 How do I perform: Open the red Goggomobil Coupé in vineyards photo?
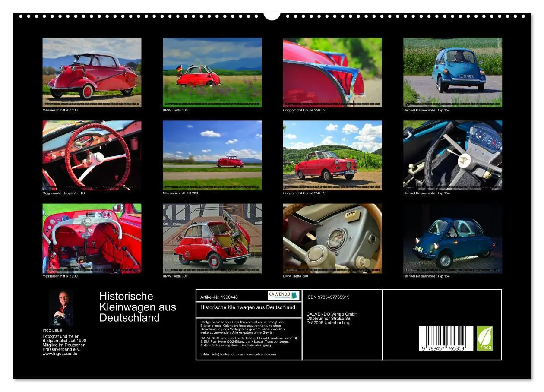(332, 155)
